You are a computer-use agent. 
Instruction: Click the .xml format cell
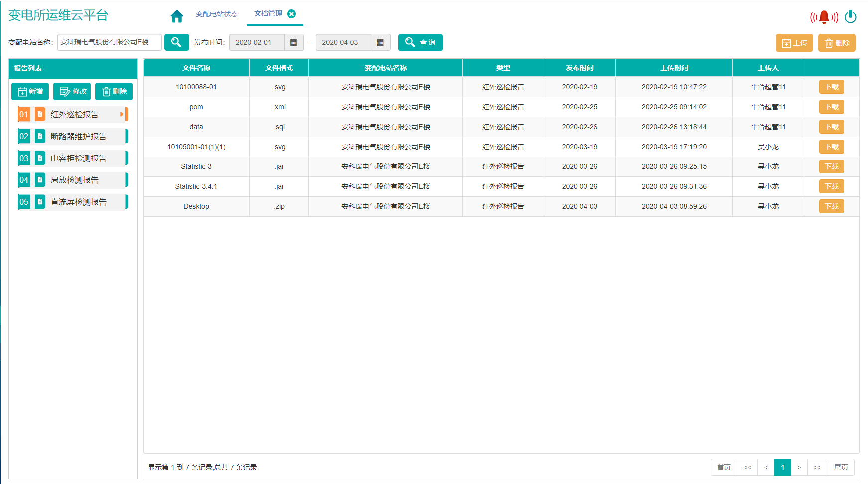[x=279, y=107]
